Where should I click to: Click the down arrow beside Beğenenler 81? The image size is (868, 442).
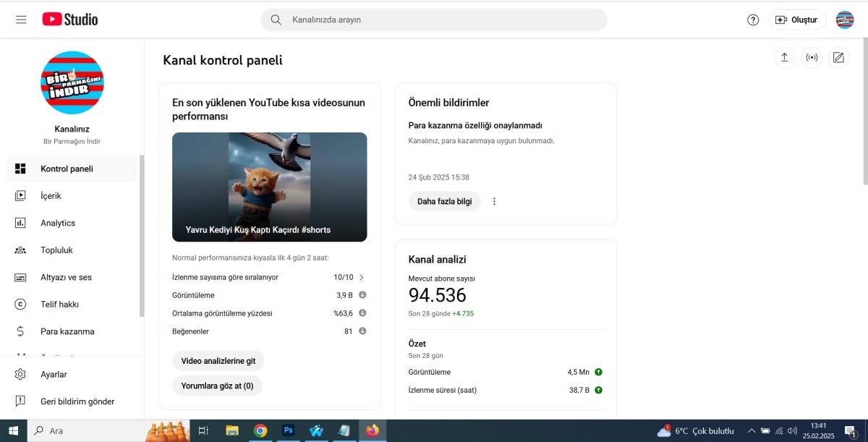362,331
